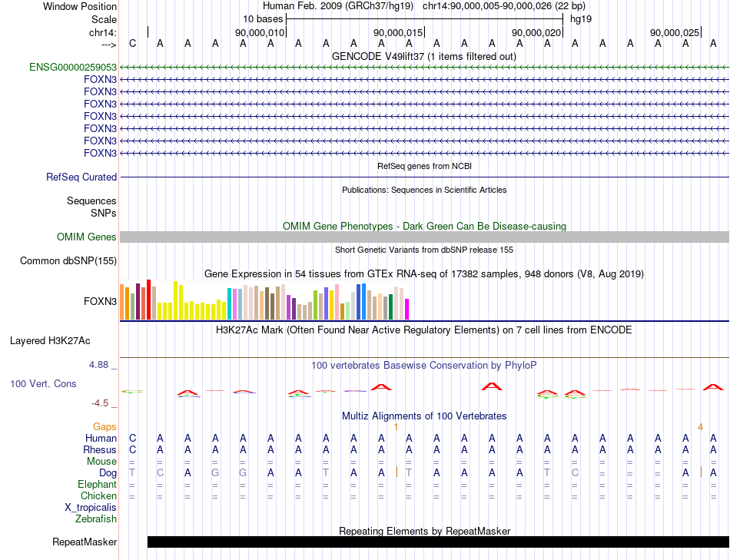730x560 pixels.
Task: Select the Dog alignment row label
Action: pos(108,473)
